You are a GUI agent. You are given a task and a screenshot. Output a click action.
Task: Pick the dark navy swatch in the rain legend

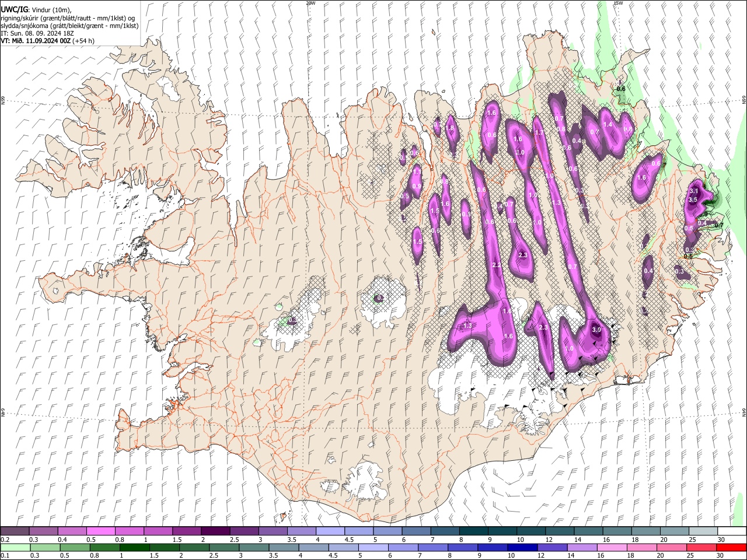click(522, 547)
